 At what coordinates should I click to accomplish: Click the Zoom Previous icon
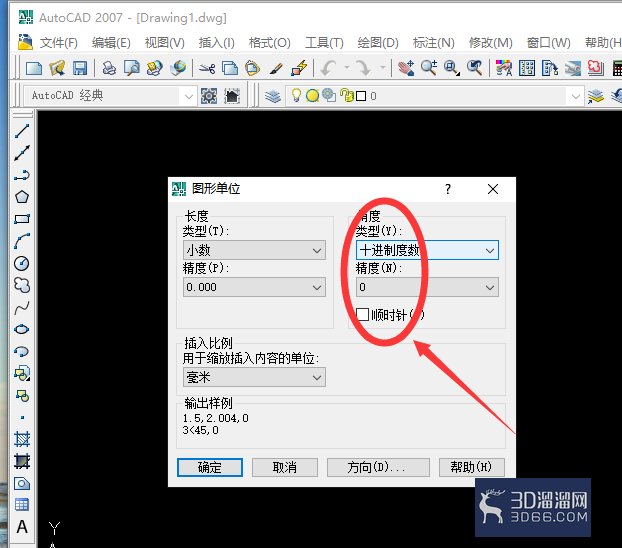click(x=474, y=68)
